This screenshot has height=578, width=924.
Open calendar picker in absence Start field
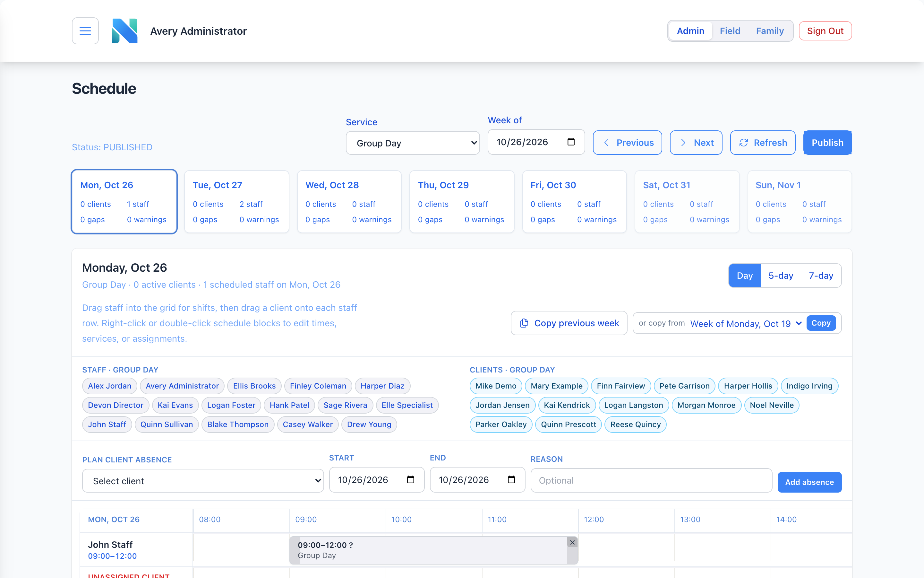(x=410, y=479)
